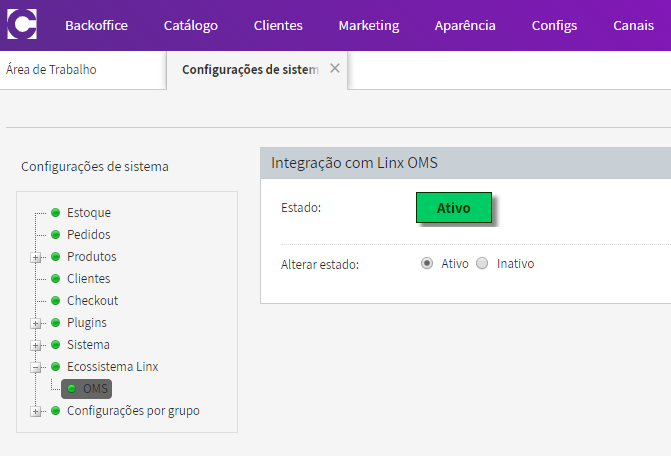671x456 pixels.
Task: Select the Ativo radio button
Action: 427,263
